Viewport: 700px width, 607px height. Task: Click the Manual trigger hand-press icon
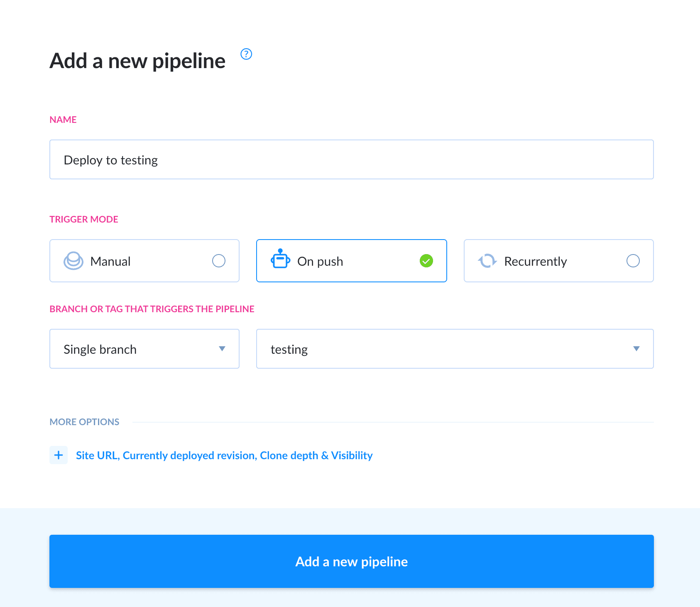tap(73, 261)
